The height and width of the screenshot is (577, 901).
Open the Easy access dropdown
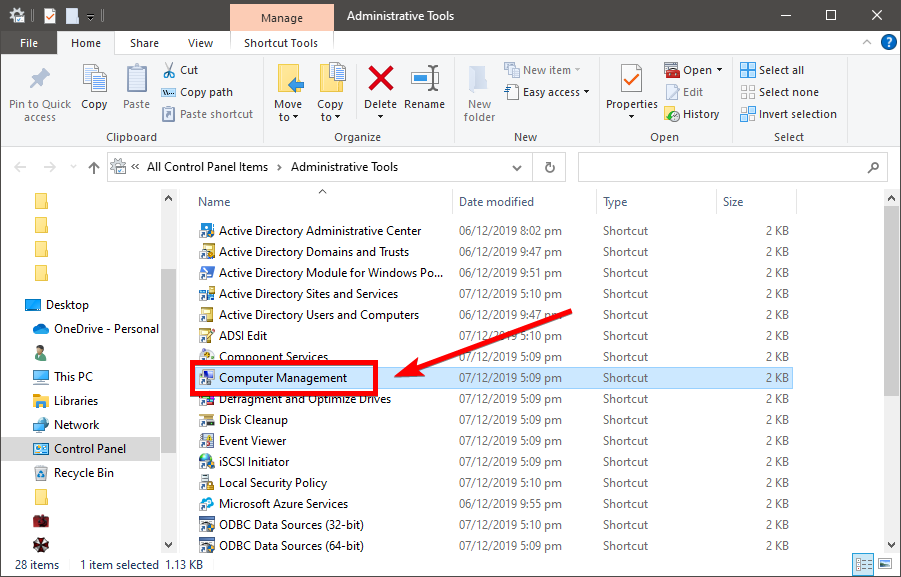click(x=556, y=92)
